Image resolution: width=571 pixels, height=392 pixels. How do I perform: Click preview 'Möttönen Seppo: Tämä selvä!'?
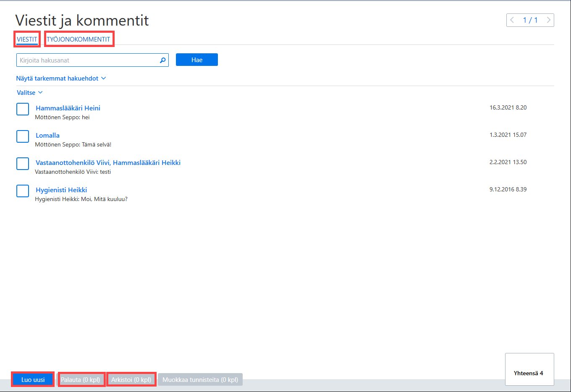[73, 145]
